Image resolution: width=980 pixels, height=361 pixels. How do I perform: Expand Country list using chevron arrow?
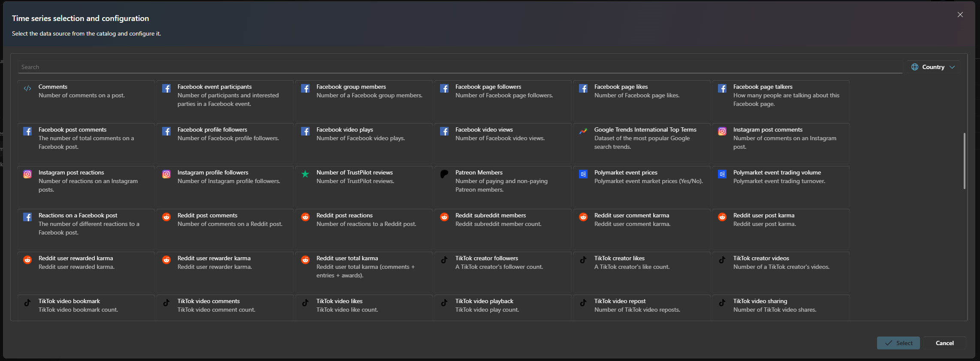point(952,67)
